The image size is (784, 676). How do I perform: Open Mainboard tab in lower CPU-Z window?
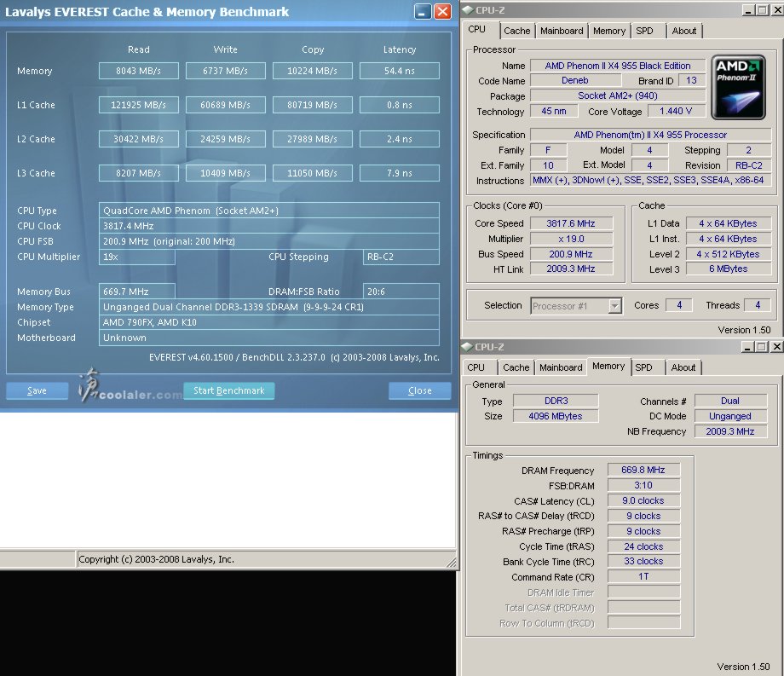561,367
